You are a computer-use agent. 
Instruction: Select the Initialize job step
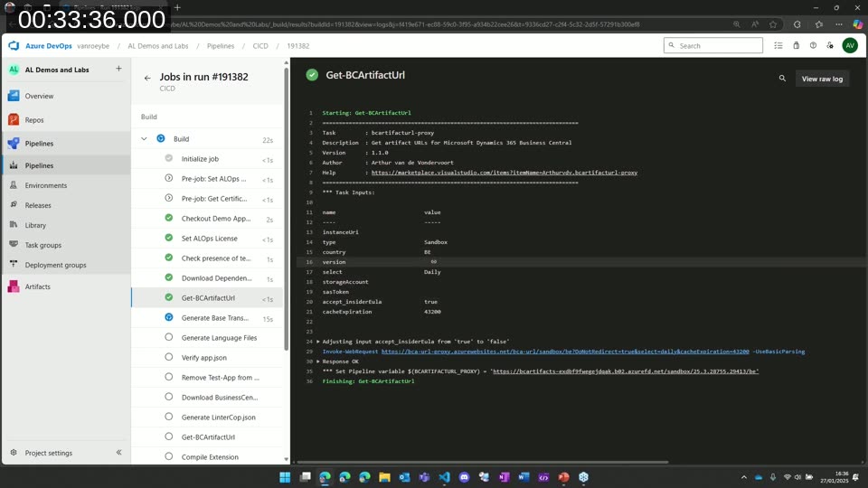(208, 159)
